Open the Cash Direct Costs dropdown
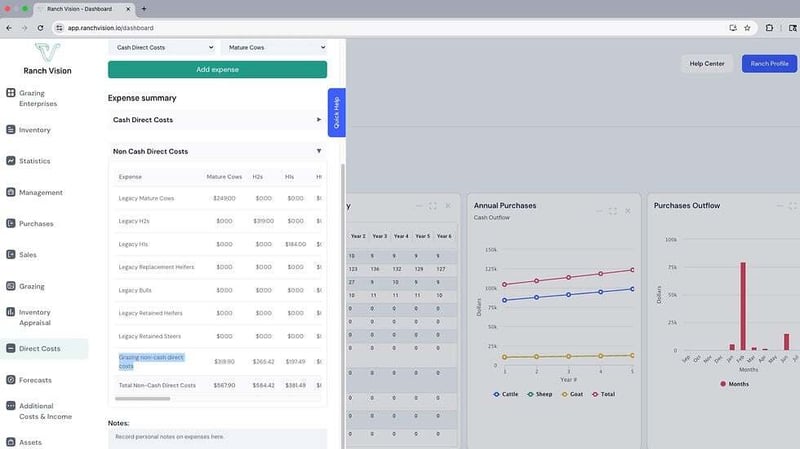The width and height of the screenshot is (800, 449). (x=162, y=47)
